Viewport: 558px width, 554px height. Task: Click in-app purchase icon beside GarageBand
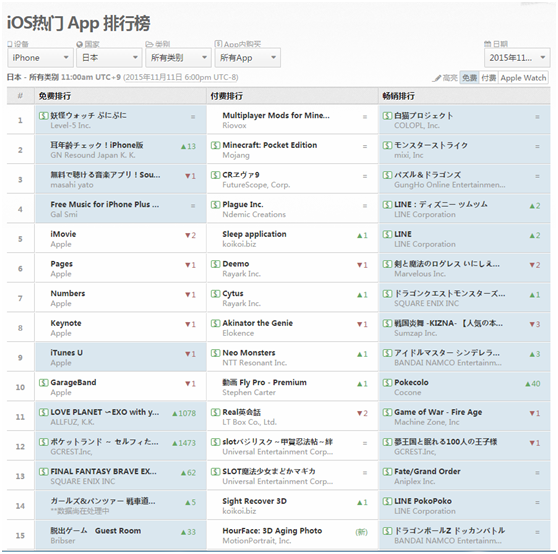pos(43,382)
